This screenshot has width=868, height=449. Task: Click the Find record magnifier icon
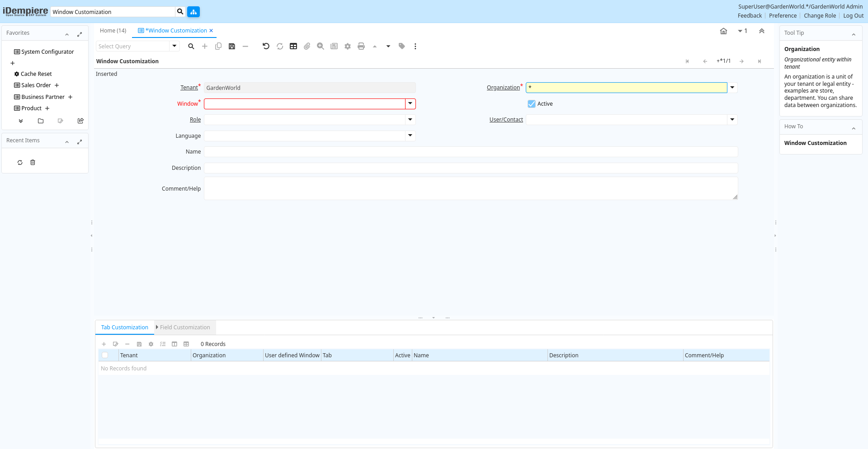click(x=191, y=46)
